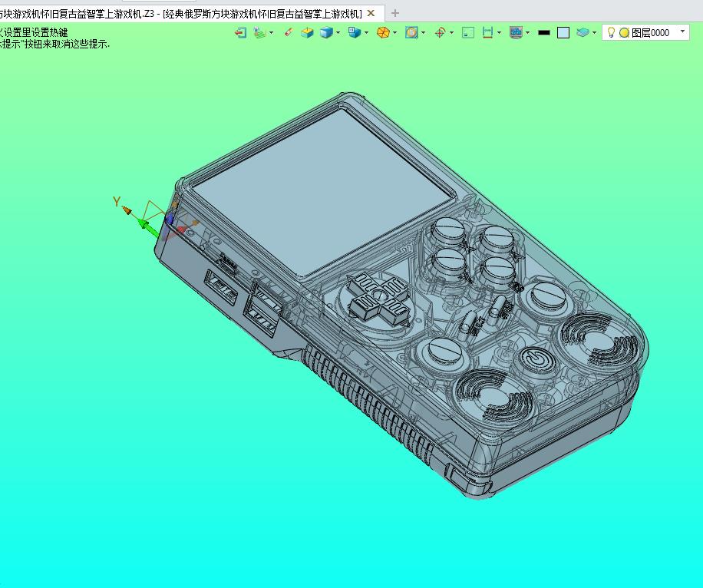
Task: Expand sketch plane tool dropdown arrow
Action: click(x=271, y=33)
